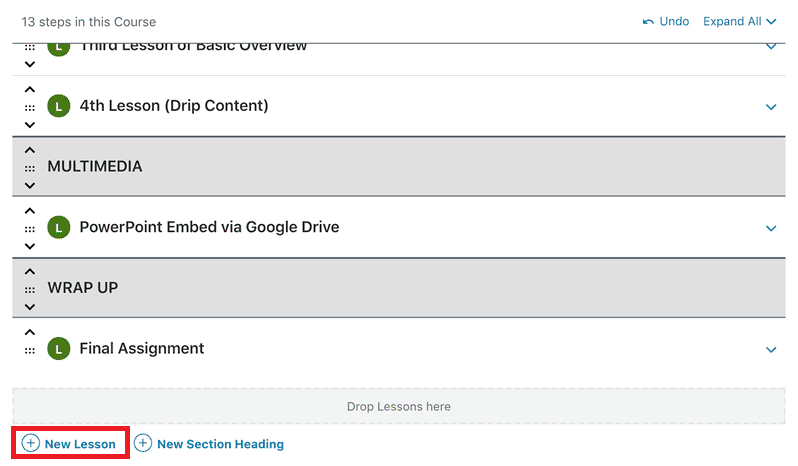The image size is (798, 466).
Task: Expand Third Lesson of Basic Overview row
Action: (771, 47)
